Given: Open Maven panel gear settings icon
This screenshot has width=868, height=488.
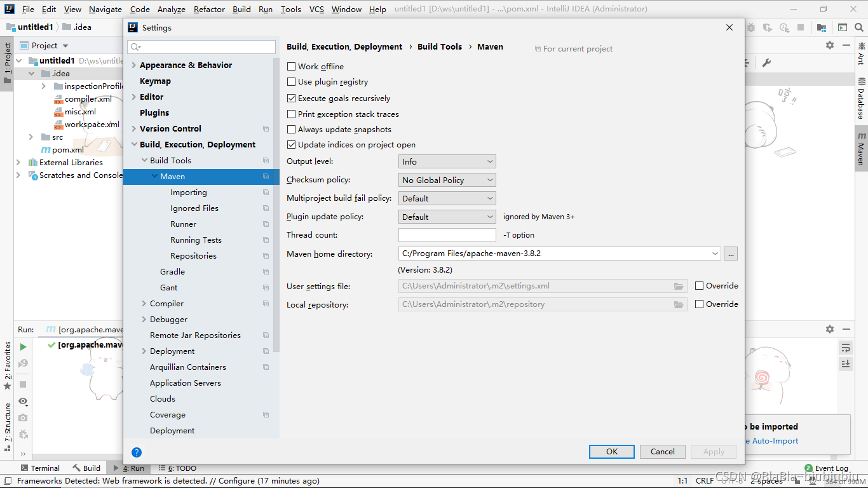Looking at the screenshot, I should (830, 45).
